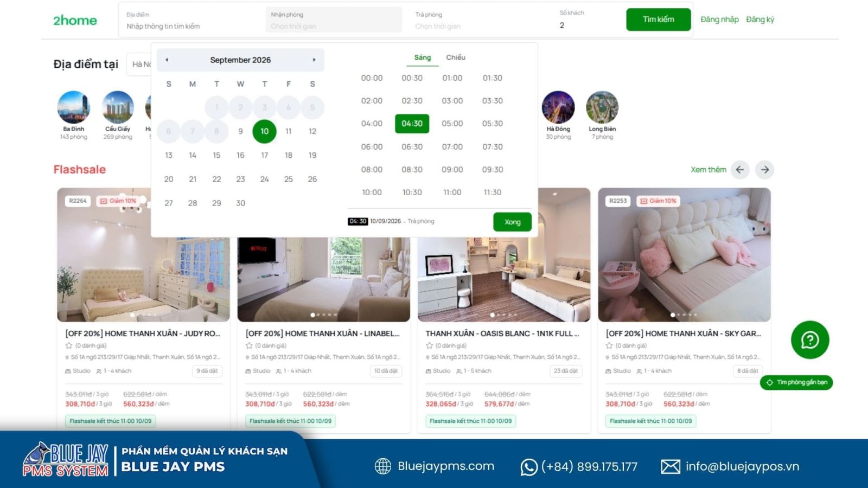Image resolution: width=868 pixels, height=488 pixels.
Task: Open the JUDY RO... room listing title
Action: [143, 333]
